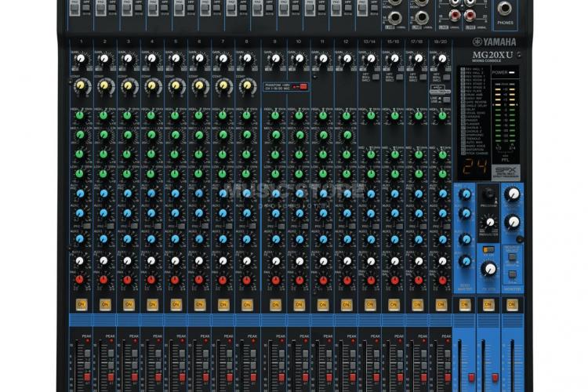The image size is (588, 392).
Task: Toggle the red ST switch on channel 12
Action: tap(352, 377)
